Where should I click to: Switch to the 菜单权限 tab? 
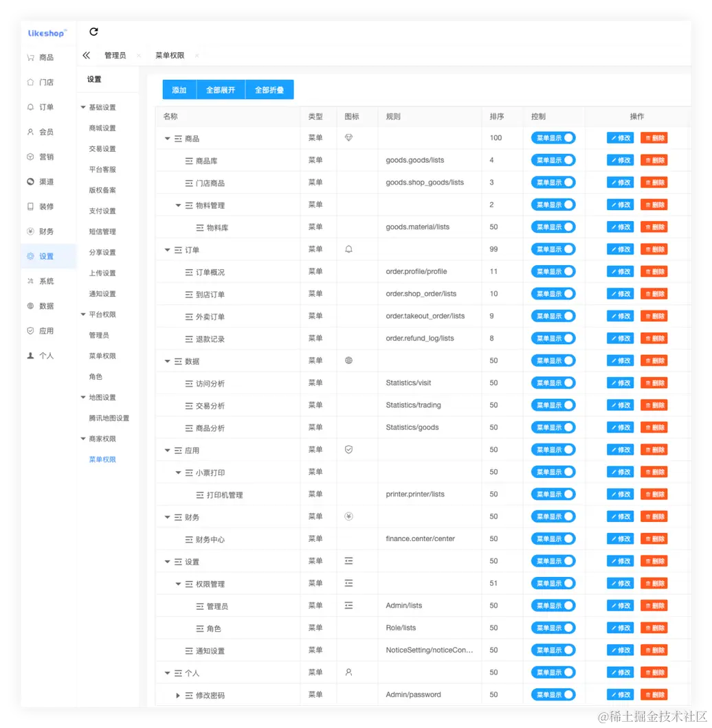[170, 55]
